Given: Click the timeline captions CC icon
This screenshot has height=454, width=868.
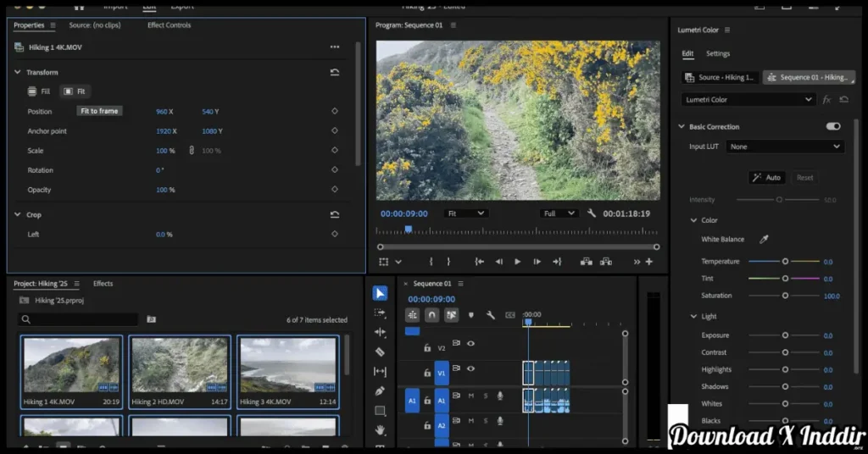Looking at the screenshot, I should 510,314.
